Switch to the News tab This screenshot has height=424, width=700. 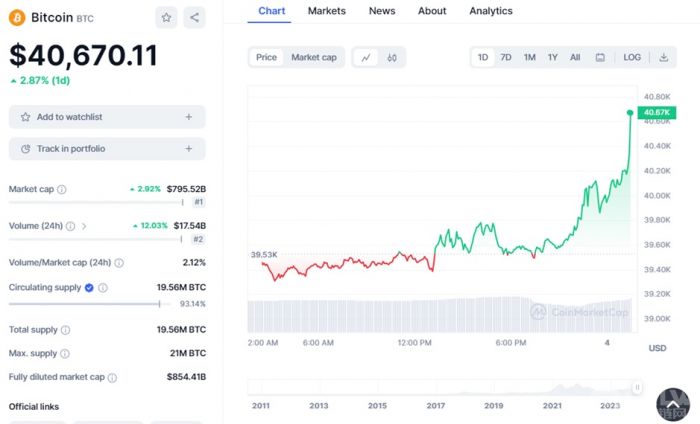click(x=382, y=11)
